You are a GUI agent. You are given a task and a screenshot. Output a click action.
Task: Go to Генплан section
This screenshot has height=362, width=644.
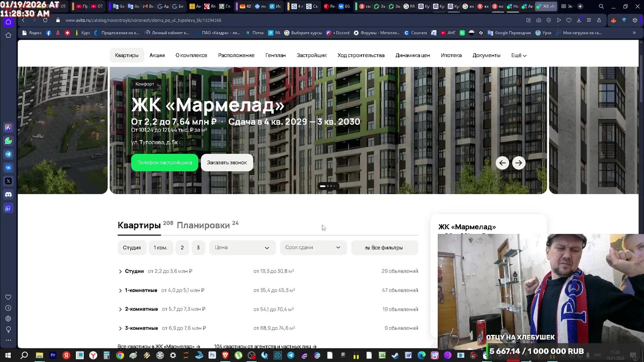pyautogui.click(x=276, y=55)
